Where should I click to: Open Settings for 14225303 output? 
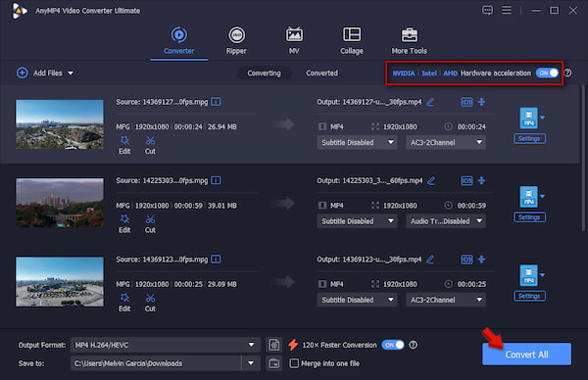click(x=529, y=217)
